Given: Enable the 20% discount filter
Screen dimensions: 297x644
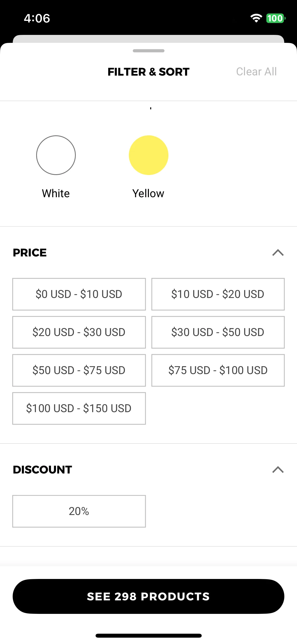Looking at the screenshot, I should (x=79, y=511).
